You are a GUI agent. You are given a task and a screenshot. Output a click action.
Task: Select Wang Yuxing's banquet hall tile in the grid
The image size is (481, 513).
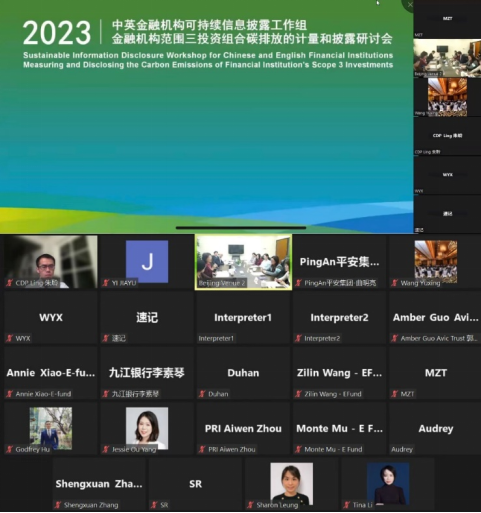pyautogui.click(x=436, y=262)
